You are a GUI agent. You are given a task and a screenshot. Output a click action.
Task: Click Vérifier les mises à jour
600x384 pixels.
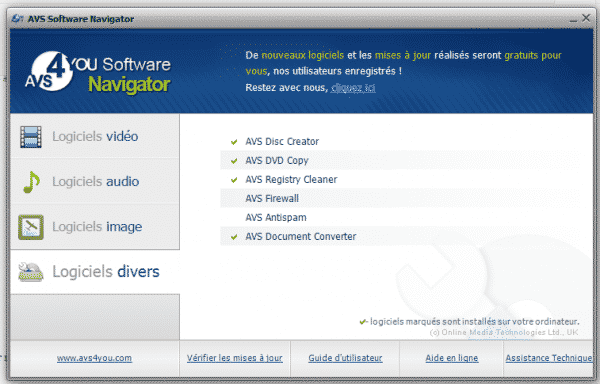235,358
